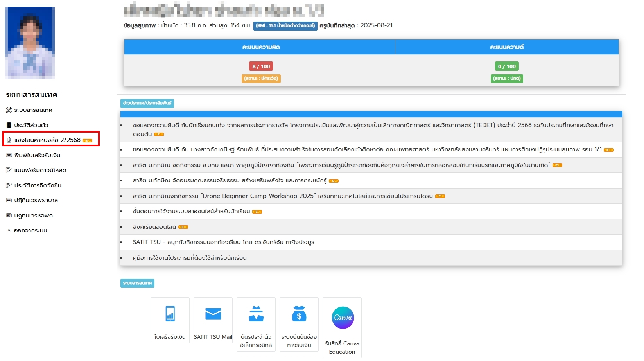
Task: Go to ประวัติการฉีดวัคซีน in sidebar
Action: (x=38, y=185)
